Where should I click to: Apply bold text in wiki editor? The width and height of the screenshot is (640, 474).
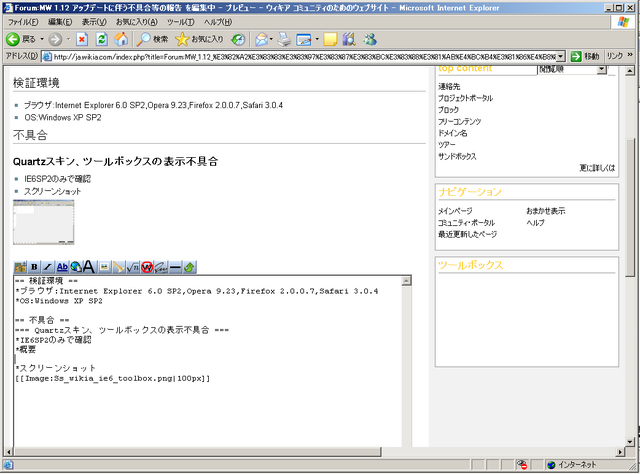34,267
